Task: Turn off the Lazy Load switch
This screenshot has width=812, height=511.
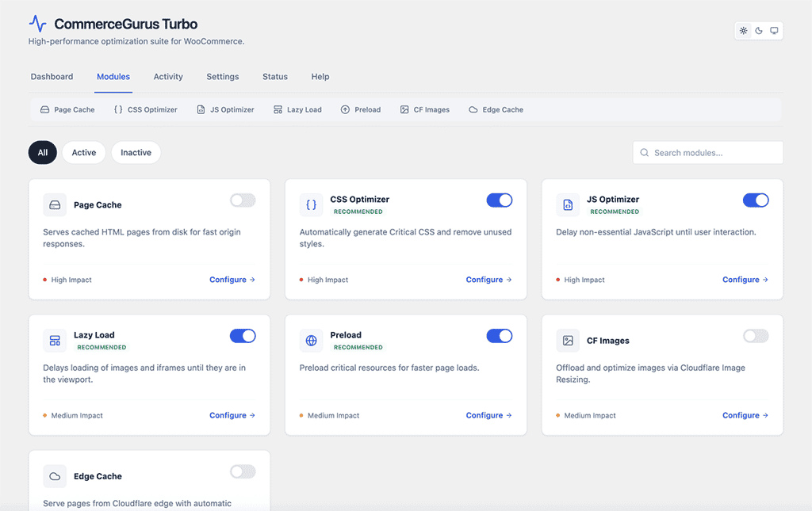Action: tap(243, 336)
